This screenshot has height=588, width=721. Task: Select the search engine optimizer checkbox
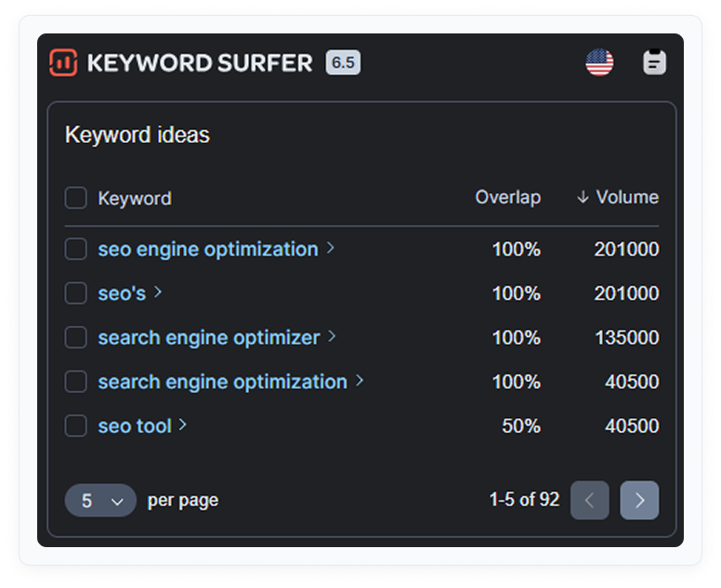click(x=76, y=337)
